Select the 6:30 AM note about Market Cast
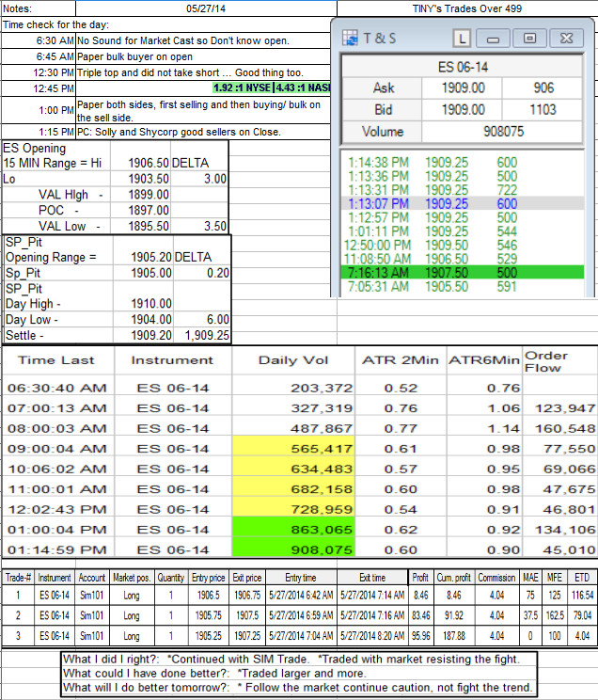This screenshot has height=700, width=598. (183, 40)
